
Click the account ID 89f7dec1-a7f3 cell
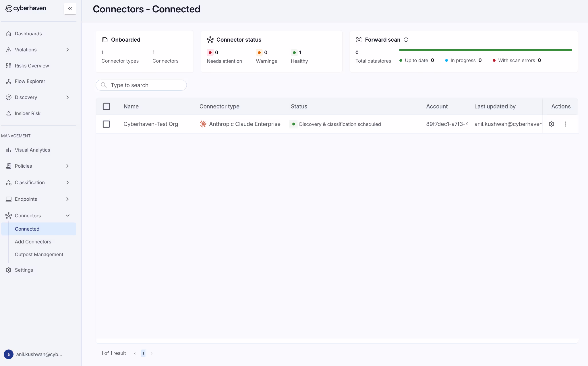point(447,124)
